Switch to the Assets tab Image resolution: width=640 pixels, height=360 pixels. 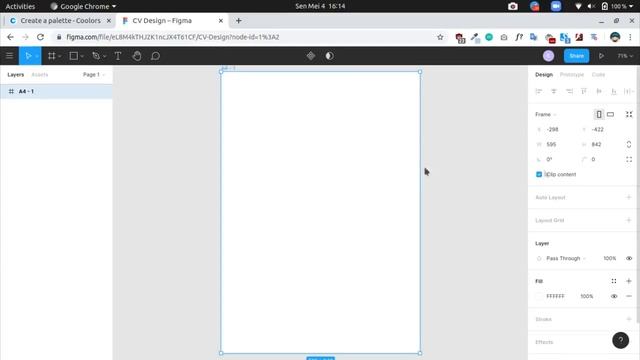click(40, 75)
